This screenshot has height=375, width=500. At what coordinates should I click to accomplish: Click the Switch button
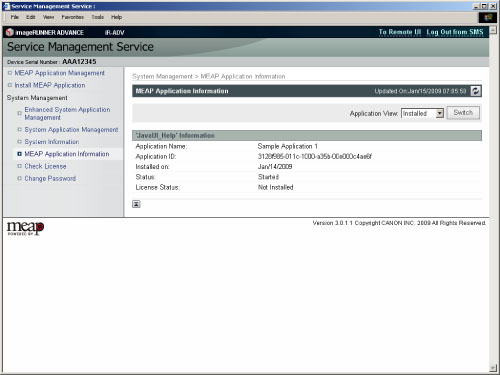463,113
